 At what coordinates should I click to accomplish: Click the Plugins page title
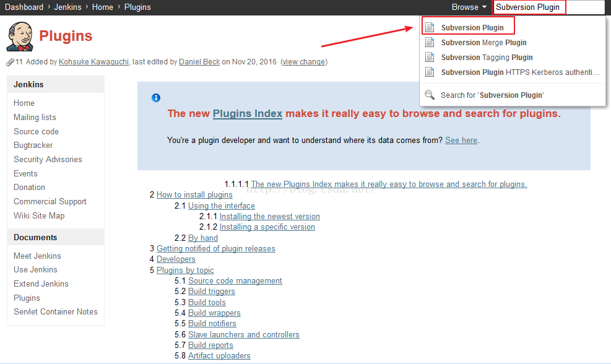(66, 36)
